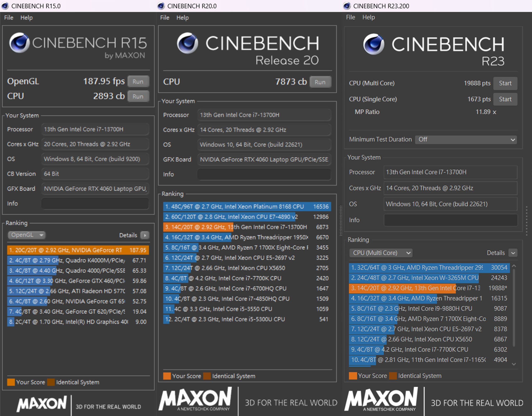This screenshot has width=532, height=416.
Task: Click GFX Board field in R20 window
Action: (x=264, y=159)
